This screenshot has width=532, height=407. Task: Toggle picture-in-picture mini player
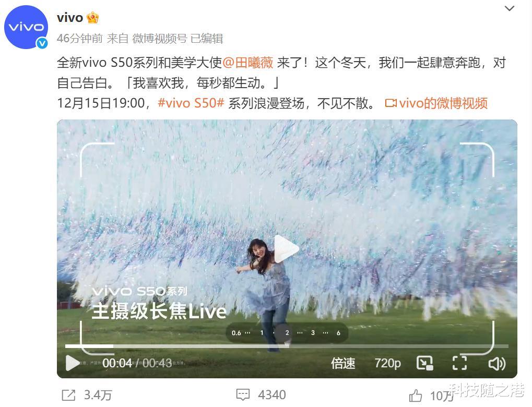pos(425,363)
